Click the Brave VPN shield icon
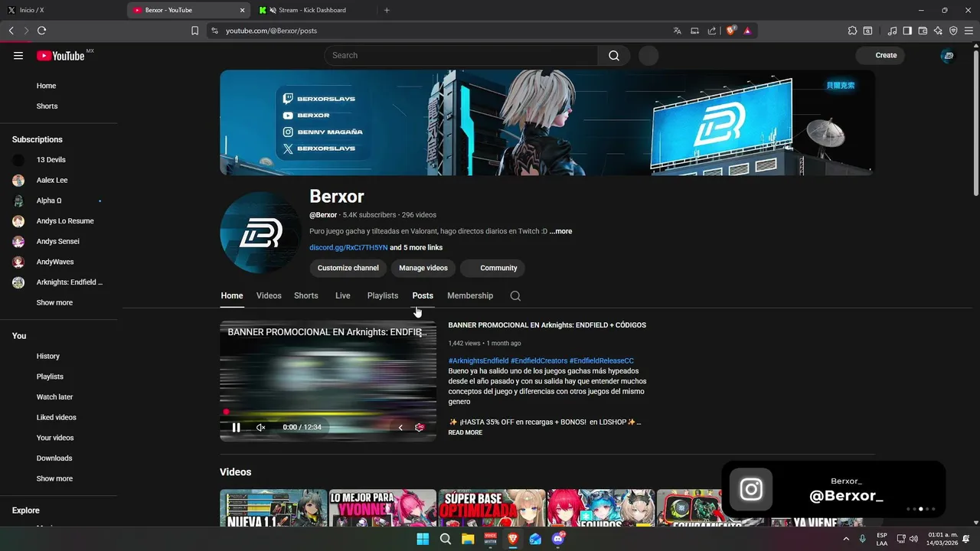Screen dimensions: 980x551 (953, 31)
